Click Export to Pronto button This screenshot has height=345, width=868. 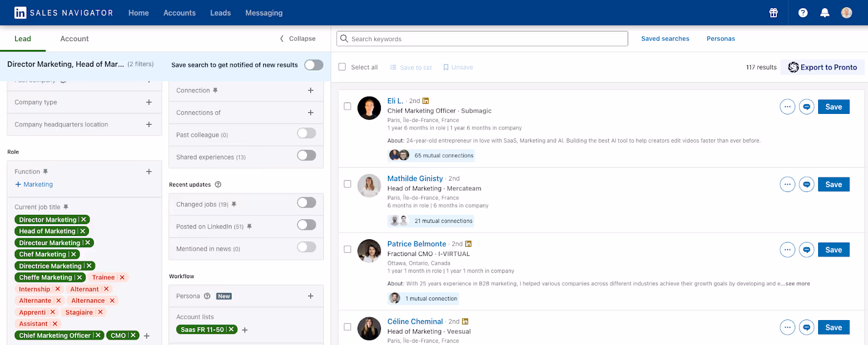(822, 67)
